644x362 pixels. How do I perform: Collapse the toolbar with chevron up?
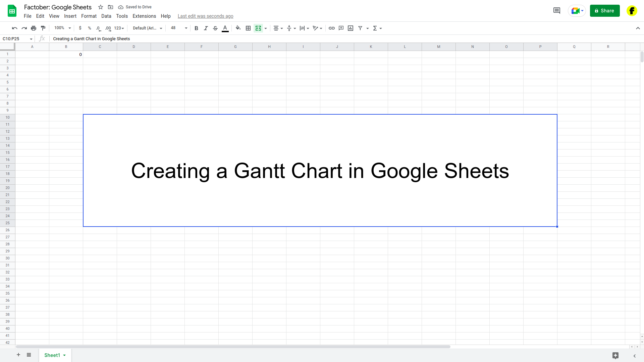[x=638, y=28]
